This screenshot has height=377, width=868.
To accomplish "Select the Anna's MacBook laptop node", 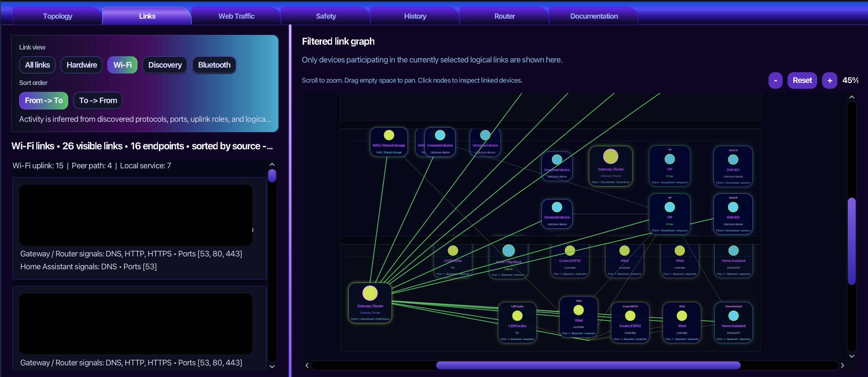I will click(x=508, y=258).
